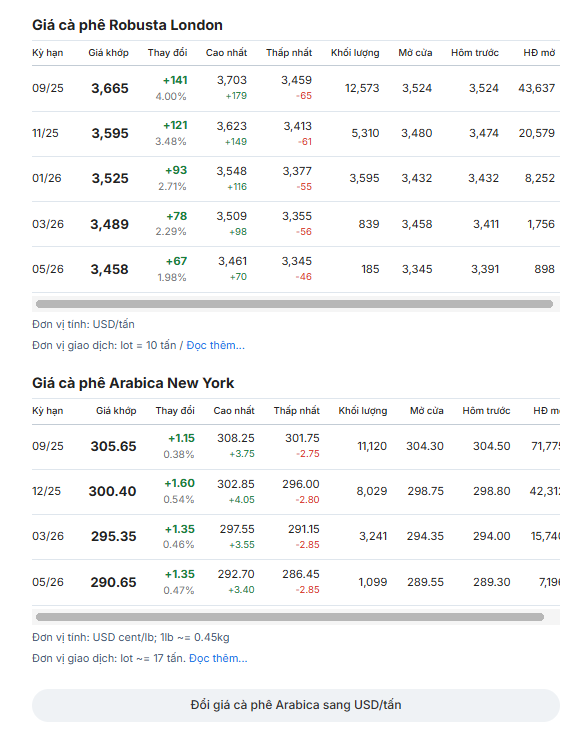
Task: Click Arabica previous close 298.80
Action: (x=491, y=491)
